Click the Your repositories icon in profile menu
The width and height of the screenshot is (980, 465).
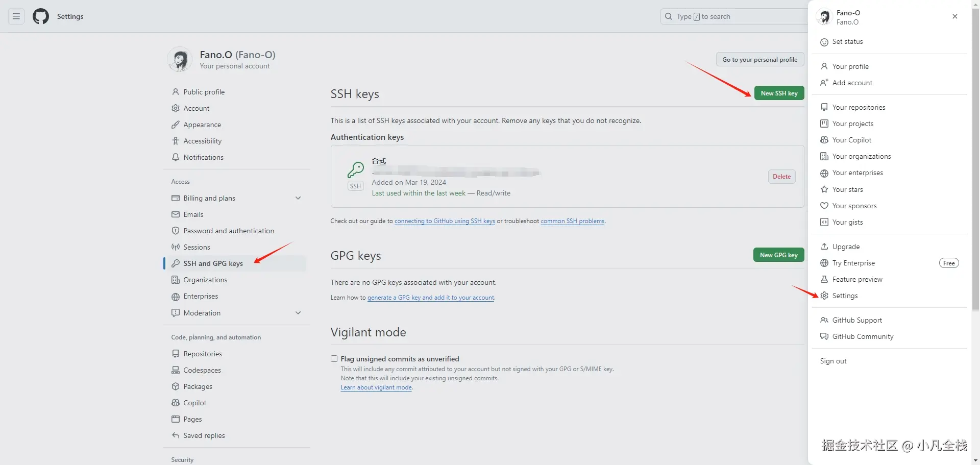[x=824, y=107]
